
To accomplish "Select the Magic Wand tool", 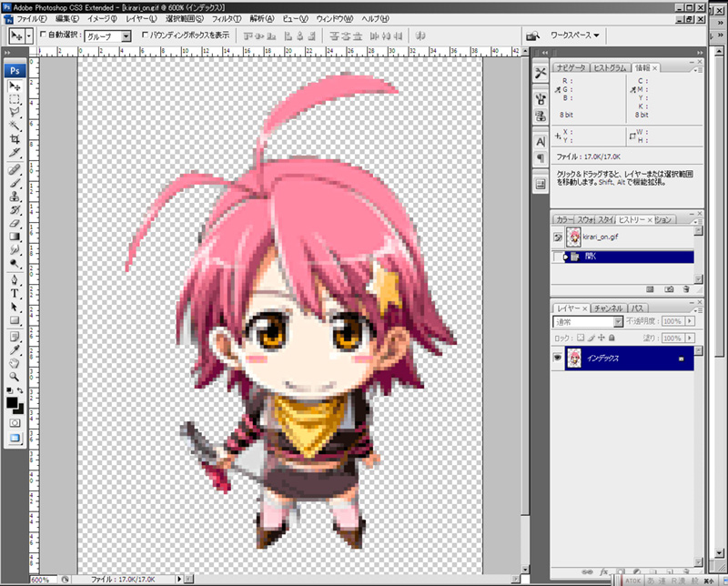I will coord(15,126).
